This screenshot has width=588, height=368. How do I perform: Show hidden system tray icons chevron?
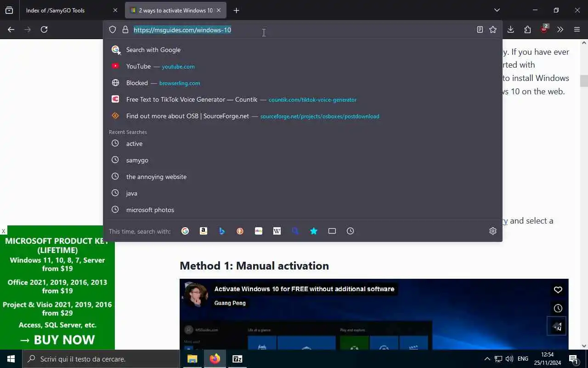click(x=487, y=359)
